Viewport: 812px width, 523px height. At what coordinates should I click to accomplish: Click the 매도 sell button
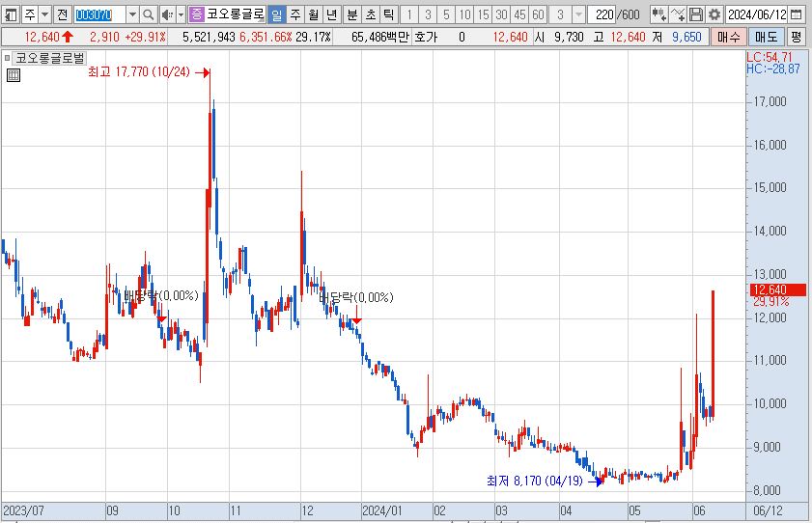coord(767,38)
